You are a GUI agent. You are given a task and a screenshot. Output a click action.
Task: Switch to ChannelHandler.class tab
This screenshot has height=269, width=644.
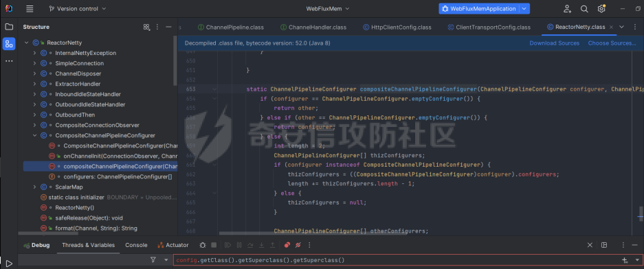pyautogui.click(x=313, y=27)
